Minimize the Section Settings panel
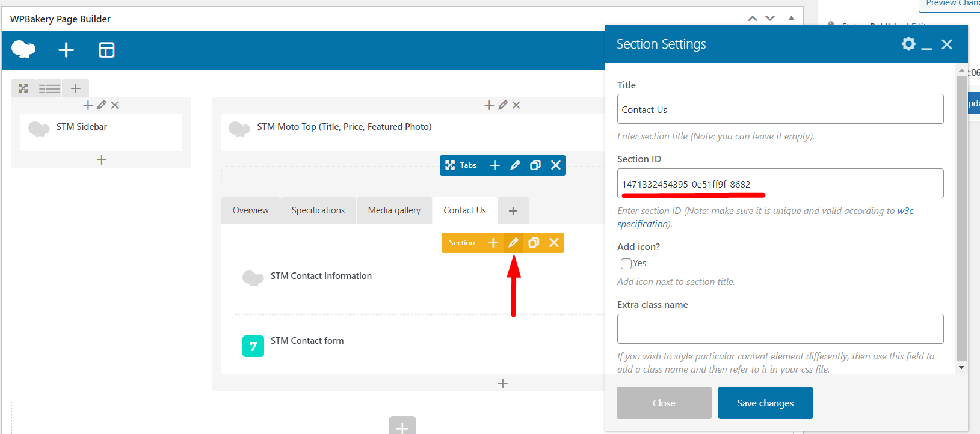The image size is (980, 434). click(927, 45)
